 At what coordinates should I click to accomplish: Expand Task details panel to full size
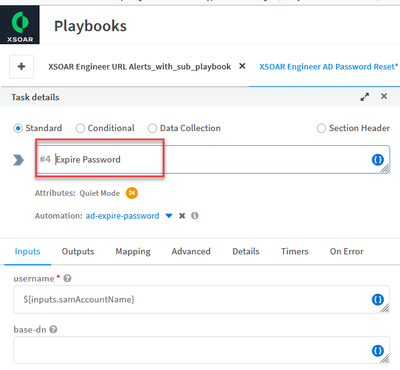tap(365, 97)
